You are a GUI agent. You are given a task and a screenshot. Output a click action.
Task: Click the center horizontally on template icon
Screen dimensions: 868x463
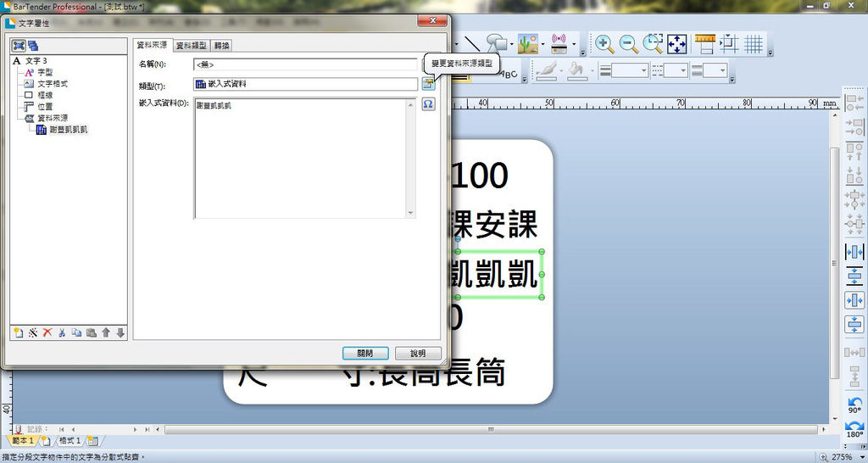854,300
